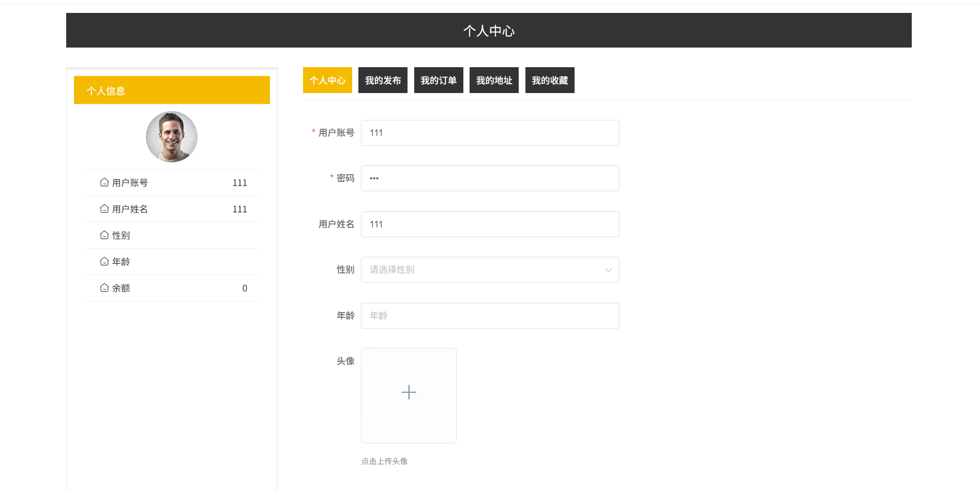Screen dimensions: 980x491
Task: Click the home icon beside 用户账号 in sidebar
Action: tap(104, 182)
